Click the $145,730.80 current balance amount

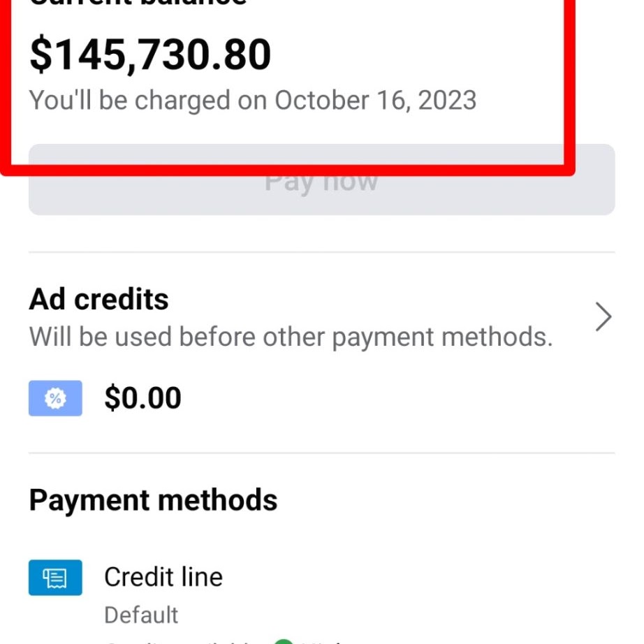150,55
